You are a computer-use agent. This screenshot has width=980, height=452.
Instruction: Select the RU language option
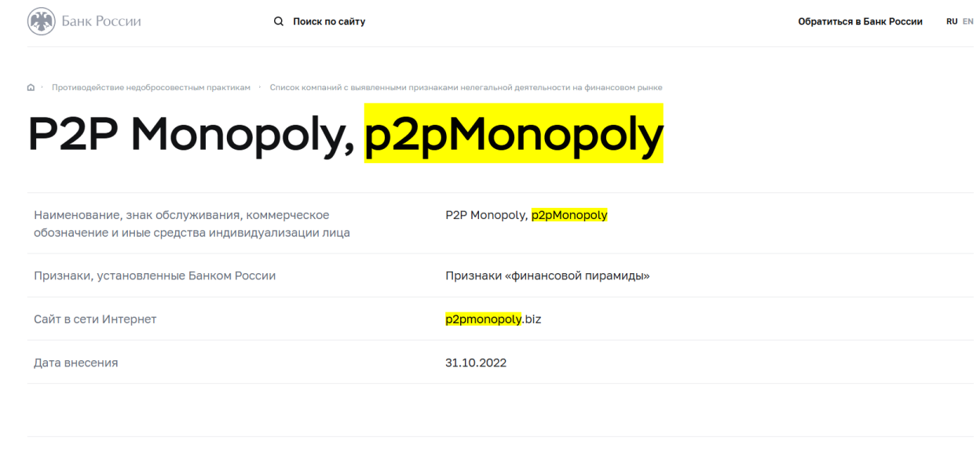tap(950, 21)
